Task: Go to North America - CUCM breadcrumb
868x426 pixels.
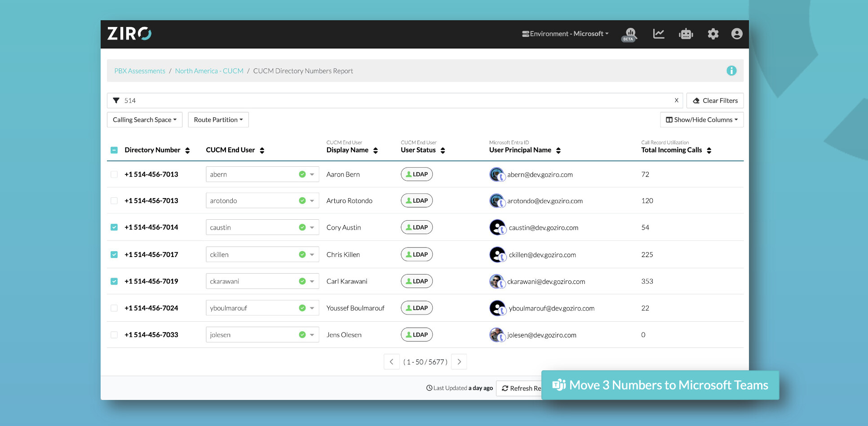Action: (x=209, y=71)
